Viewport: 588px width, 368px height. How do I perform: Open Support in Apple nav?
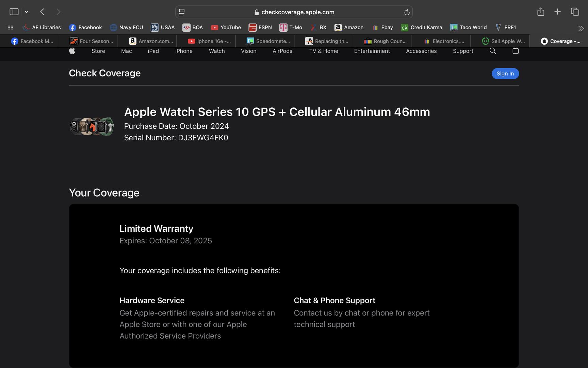(x=463, y=51)
